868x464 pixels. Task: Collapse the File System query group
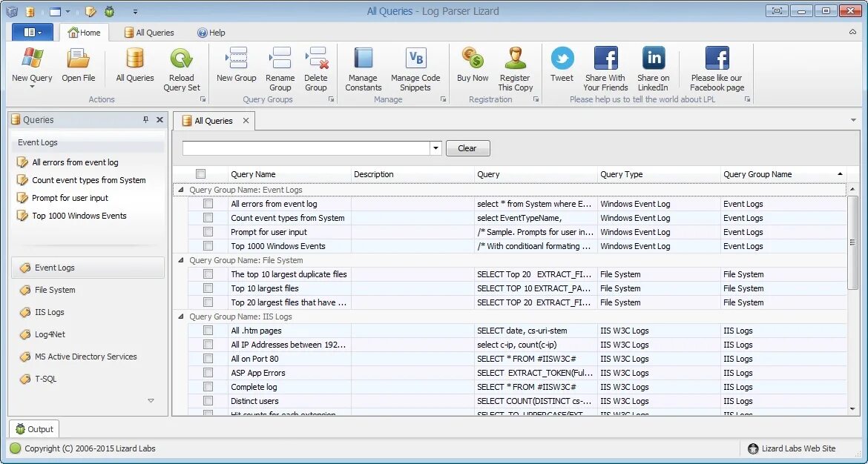coord(180,260)
